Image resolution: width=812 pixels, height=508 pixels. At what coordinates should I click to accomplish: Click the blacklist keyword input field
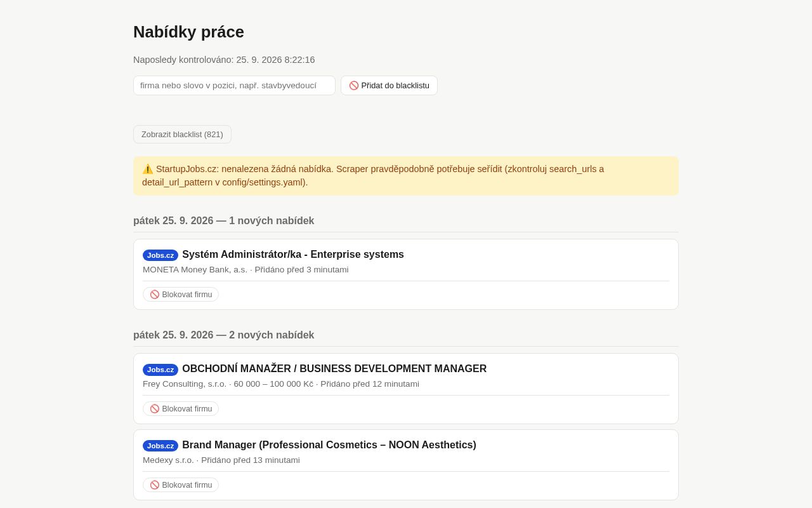(234, 85)
